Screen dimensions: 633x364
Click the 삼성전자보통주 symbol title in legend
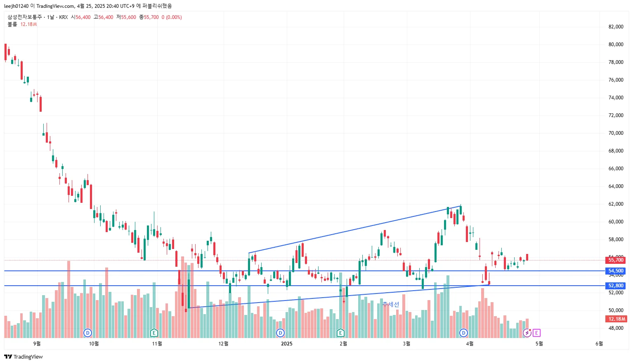click(x=25, y=17)
